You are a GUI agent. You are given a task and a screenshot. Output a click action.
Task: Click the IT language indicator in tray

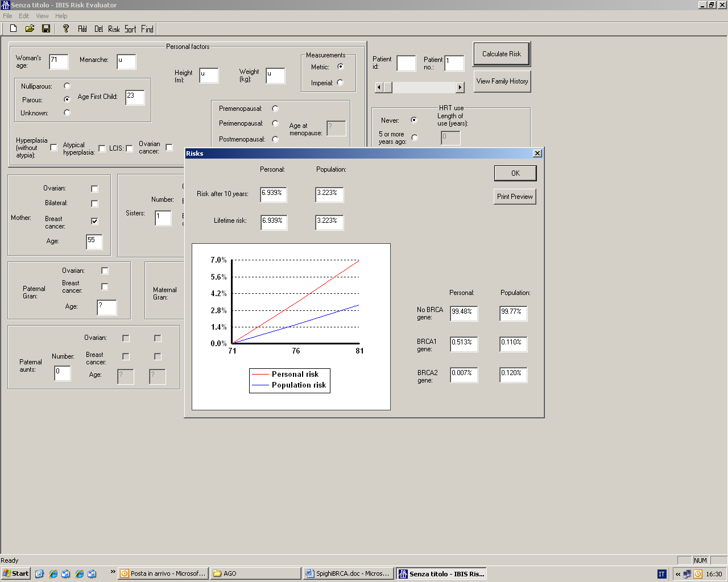[661, 574]
